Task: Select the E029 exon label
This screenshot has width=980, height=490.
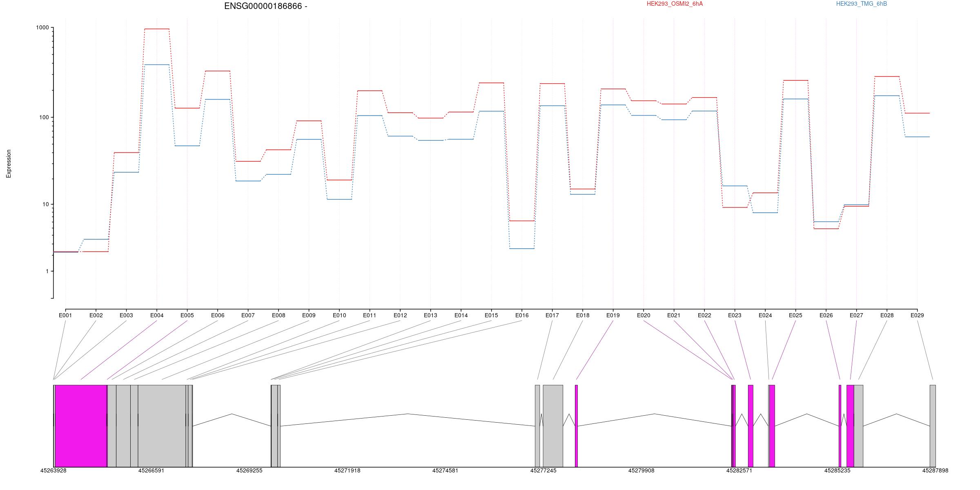Action: coord(917,315)
